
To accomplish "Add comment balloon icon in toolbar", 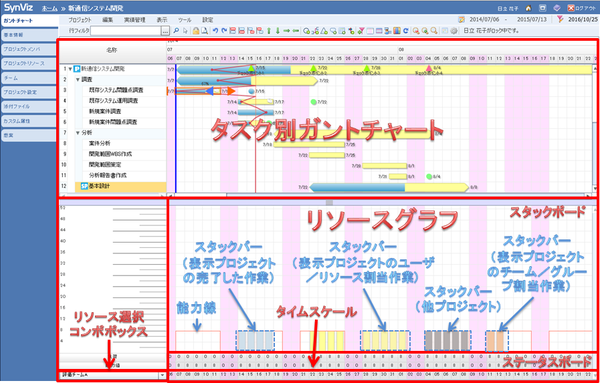I will pyautogui.click(x=333, y=31).
